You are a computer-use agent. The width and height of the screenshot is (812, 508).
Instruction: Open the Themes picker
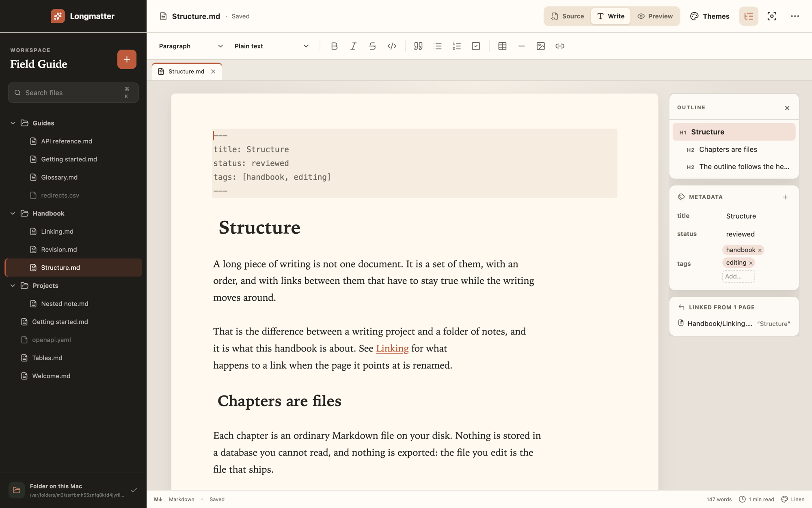click(x=710, y=16)
